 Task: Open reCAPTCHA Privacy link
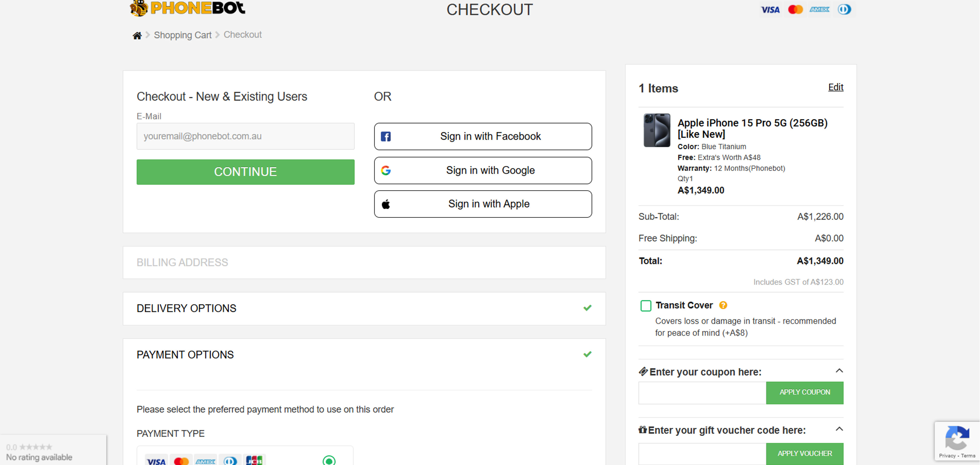(x=947, y=456)
